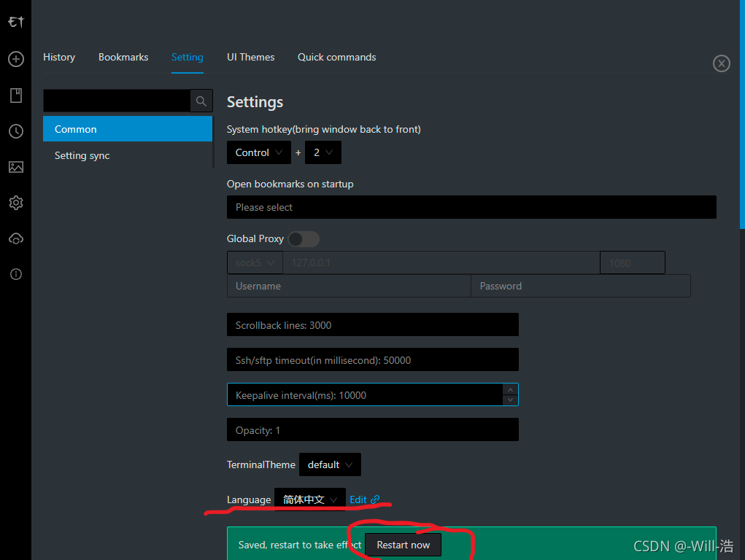Open the Quick commands tab
Viewport: 745px width, 560px height.
[x=336, y=58]
